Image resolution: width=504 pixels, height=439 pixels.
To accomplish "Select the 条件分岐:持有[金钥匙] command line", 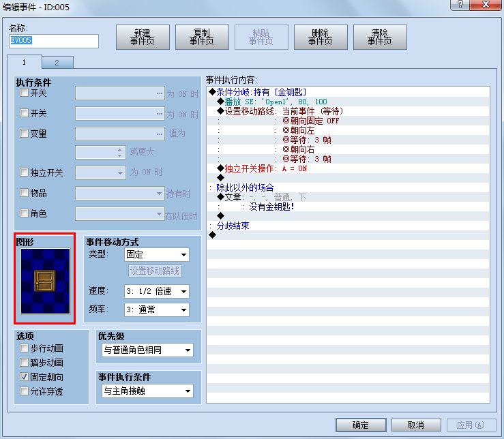I will click(x=348, y=92).
